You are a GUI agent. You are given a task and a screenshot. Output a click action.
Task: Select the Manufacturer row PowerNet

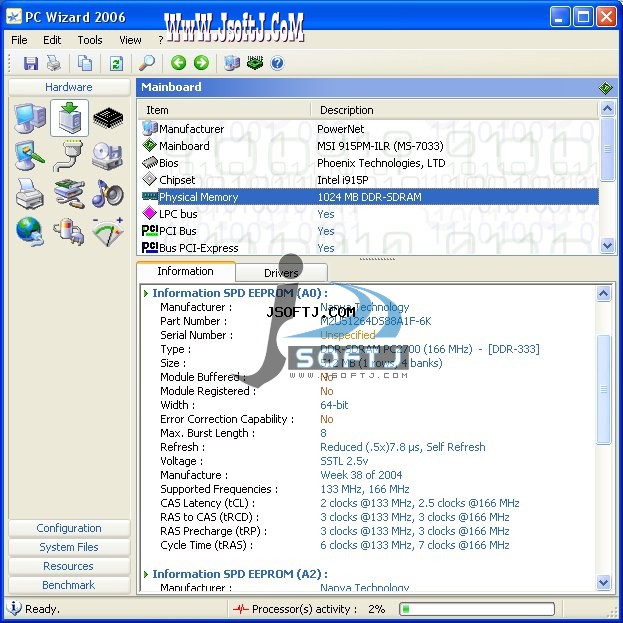(370, 129)
